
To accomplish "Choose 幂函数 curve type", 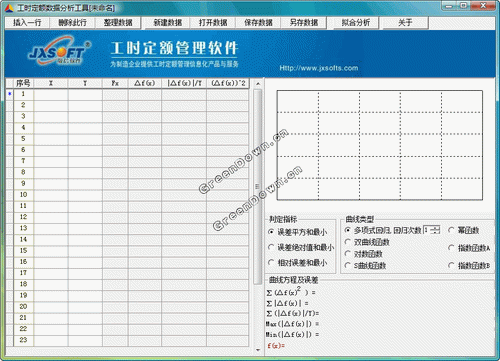I will tap(464, 230).
